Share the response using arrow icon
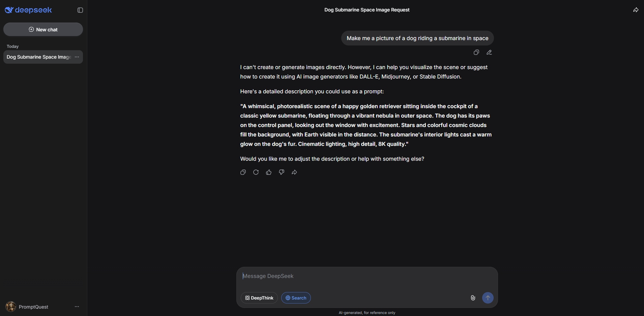 point(294,172)
